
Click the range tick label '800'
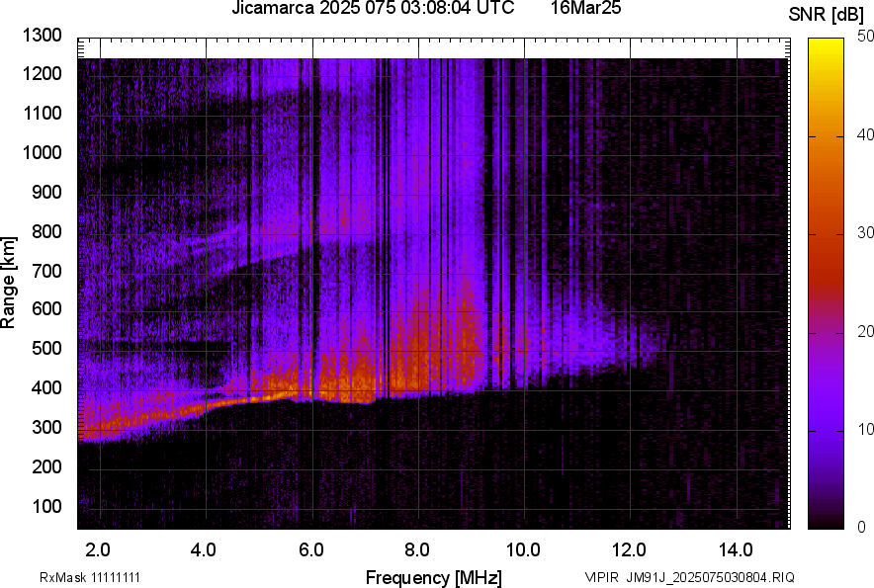pyautogui.click(x=46, y=231)
